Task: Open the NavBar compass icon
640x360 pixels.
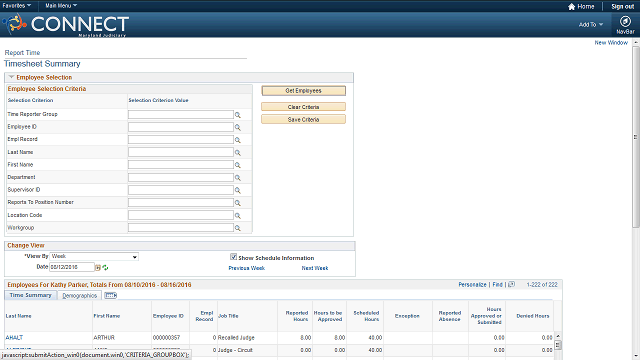Action: pyautogui.click(x=625, y=21)
